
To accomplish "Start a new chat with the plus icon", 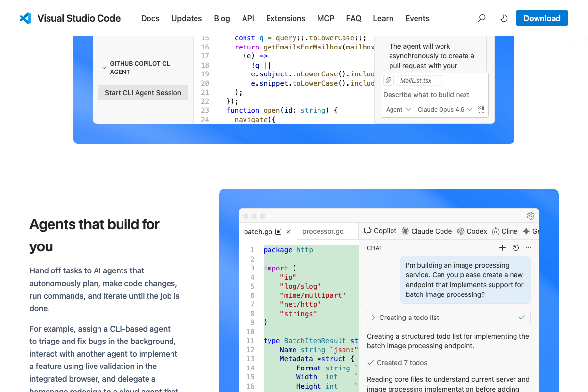I will (502, 248).
